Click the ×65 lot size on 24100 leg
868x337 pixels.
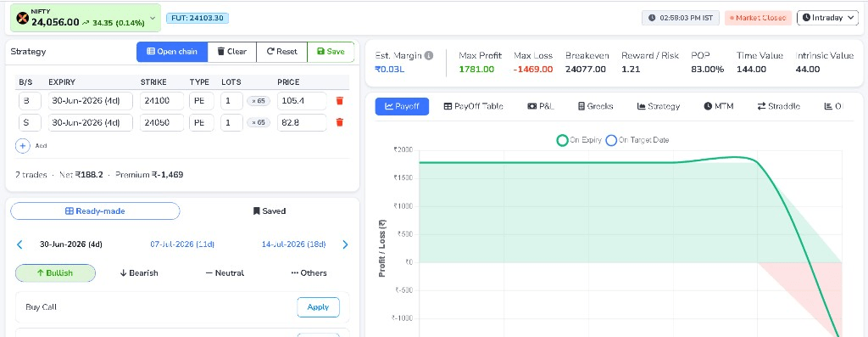pyautogui.click(x=259, y=101)
